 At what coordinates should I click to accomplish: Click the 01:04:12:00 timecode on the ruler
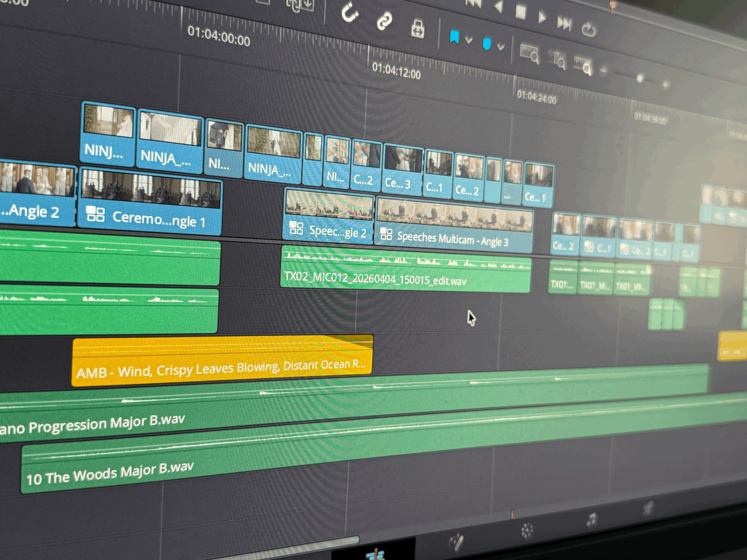[397, 71]
